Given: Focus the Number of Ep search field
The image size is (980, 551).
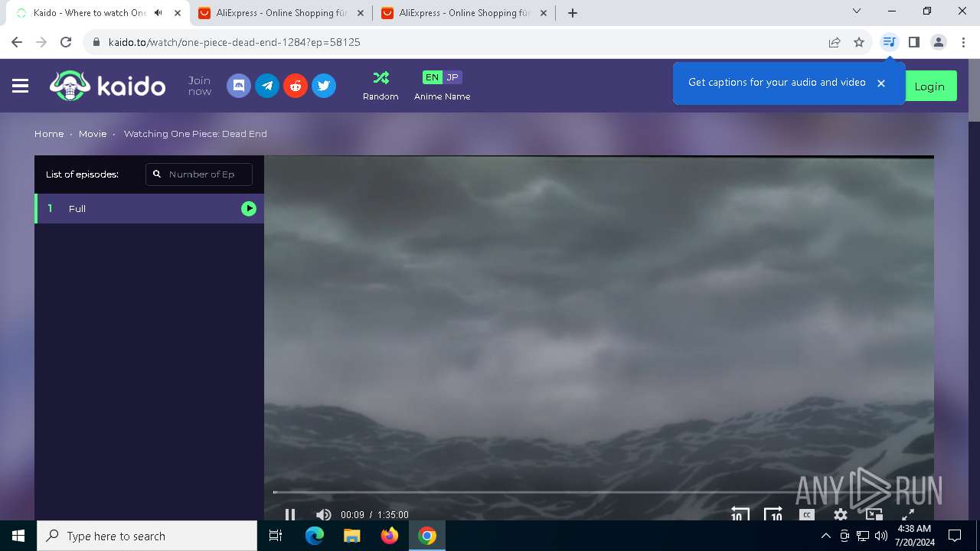Looking at the screenshot, I should point(199,174).
